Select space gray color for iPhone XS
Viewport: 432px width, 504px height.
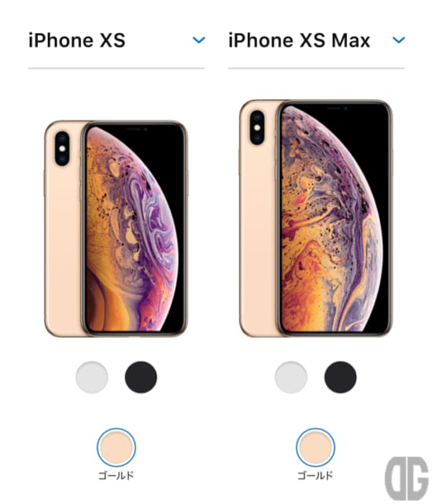pos(141,377)
